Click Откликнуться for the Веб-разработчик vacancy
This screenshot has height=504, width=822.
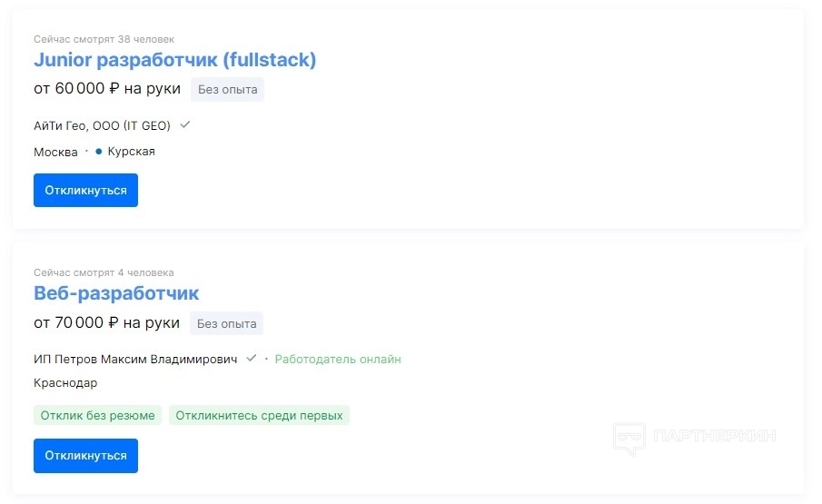(x=85, y=456)
